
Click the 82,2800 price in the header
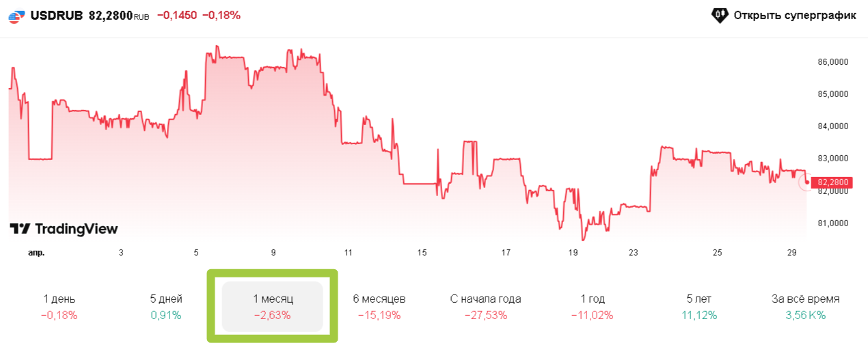point(111,15)
